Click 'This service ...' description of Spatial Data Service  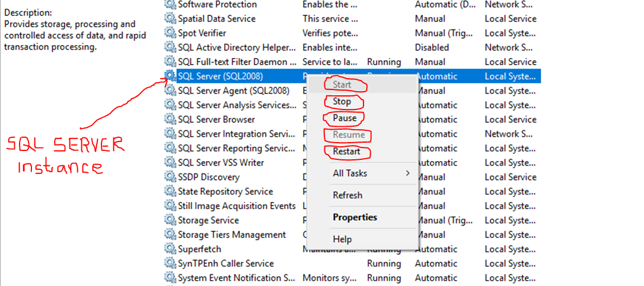[x=330, y=19]
